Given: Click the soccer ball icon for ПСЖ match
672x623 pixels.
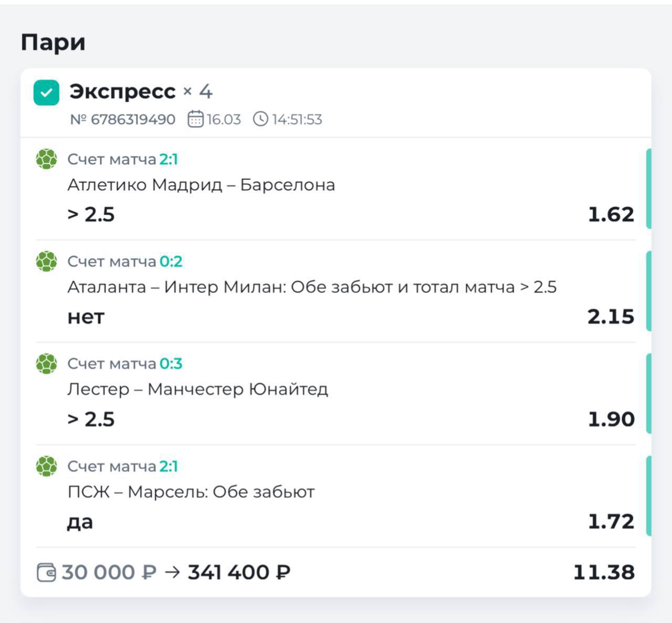Looking at the screenshot, I should tap(46, 466).
